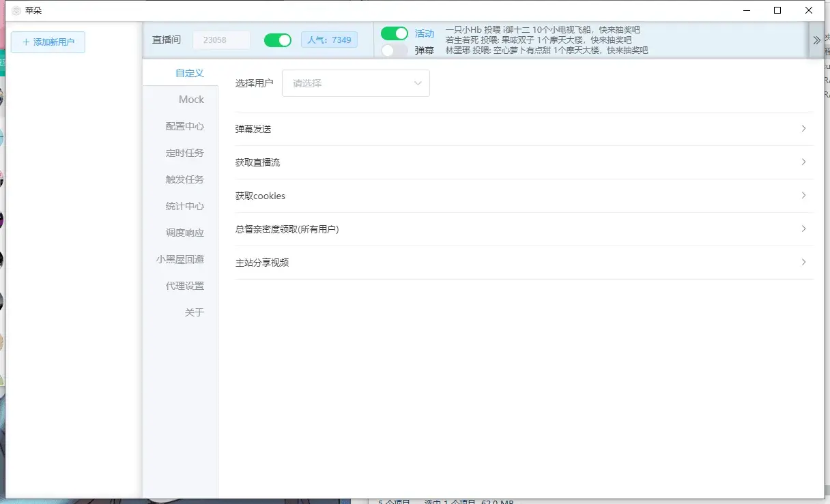Image resolution: width=830 pixels, height=504 pixels.
Task: Toggle the 活动 switch
Action: (395, 33)
